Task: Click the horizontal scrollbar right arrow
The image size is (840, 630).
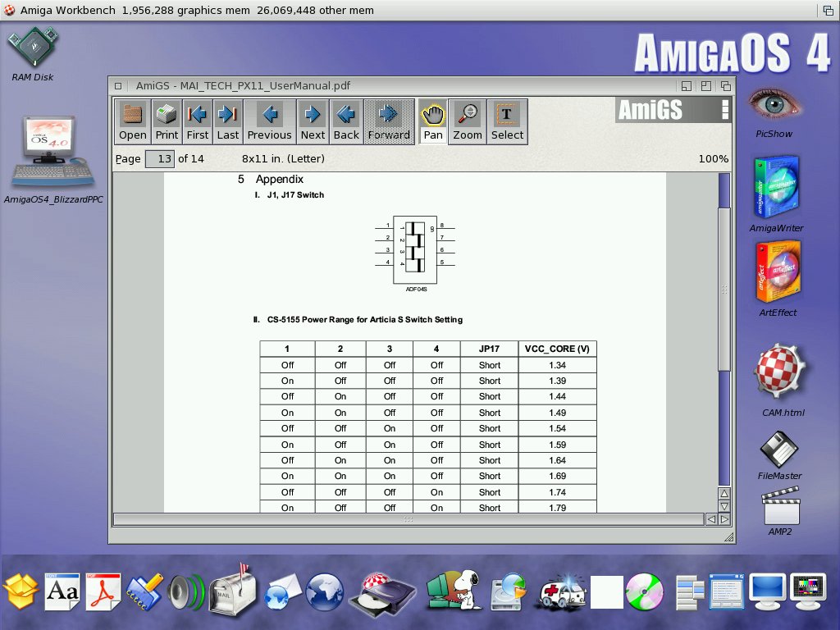Action: point(724,519)
